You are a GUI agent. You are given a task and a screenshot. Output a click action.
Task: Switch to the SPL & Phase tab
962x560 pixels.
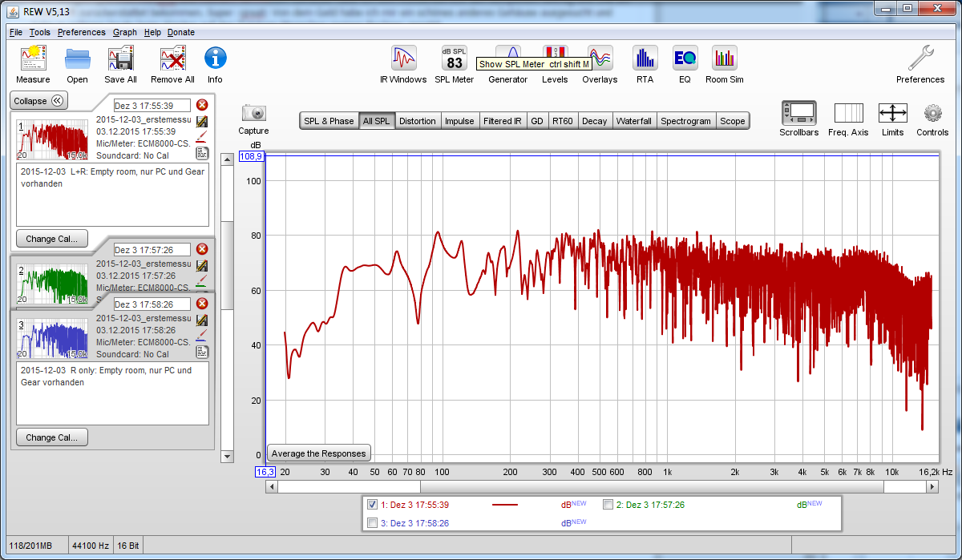point(329,121)
